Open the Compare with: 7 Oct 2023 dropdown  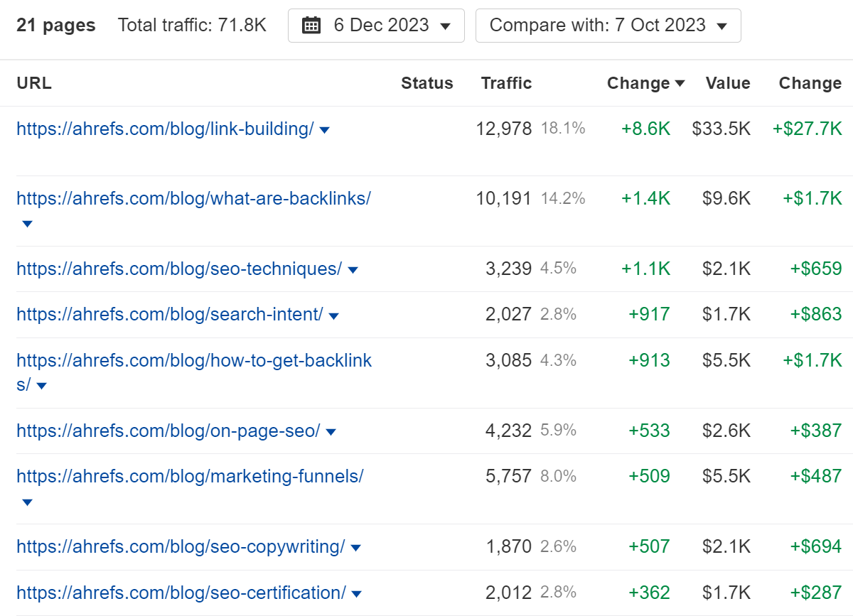tap(608, 25)
